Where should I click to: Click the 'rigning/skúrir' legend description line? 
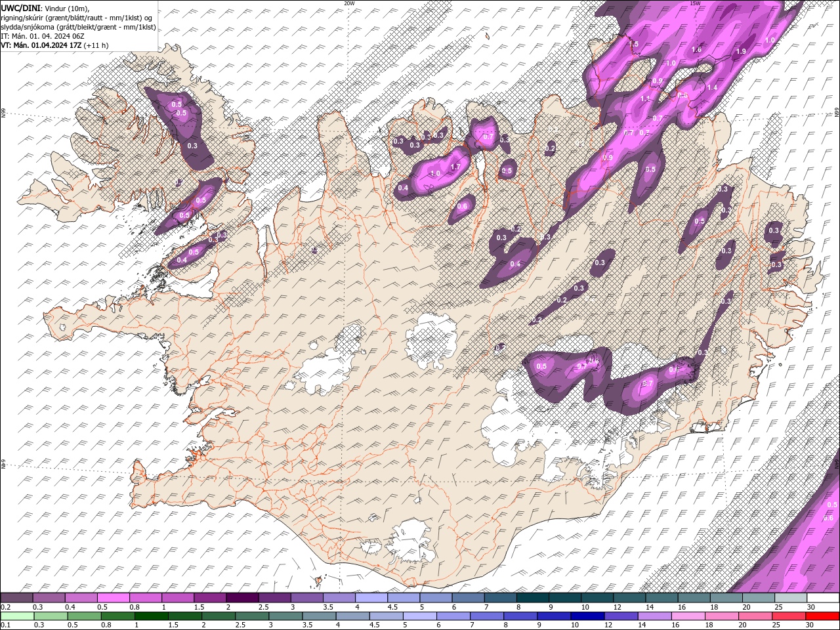77,17
